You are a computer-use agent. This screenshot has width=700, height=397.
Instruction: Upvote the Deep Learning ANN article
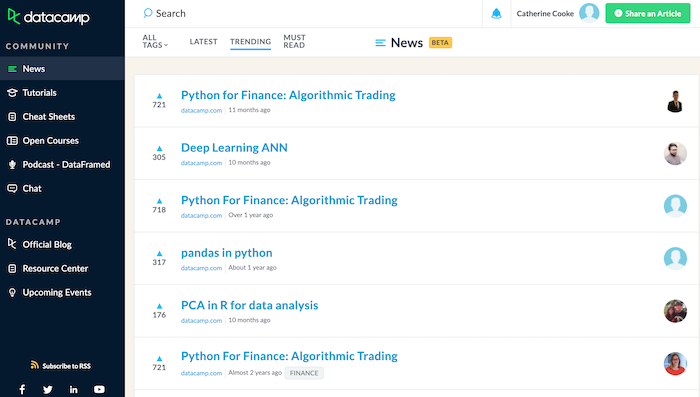[159, 148]
